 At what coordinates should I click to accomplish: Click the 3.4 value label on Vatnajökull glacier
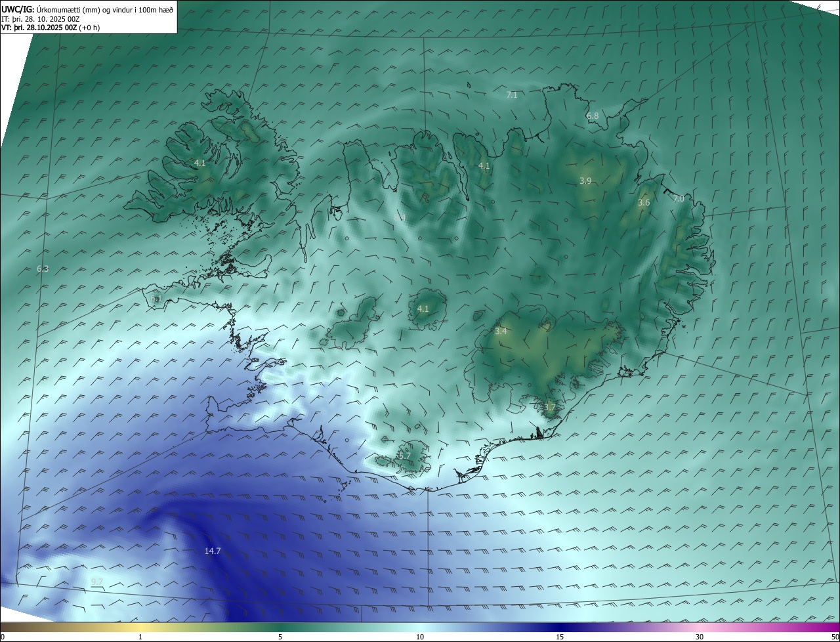(x=501, y=332)
